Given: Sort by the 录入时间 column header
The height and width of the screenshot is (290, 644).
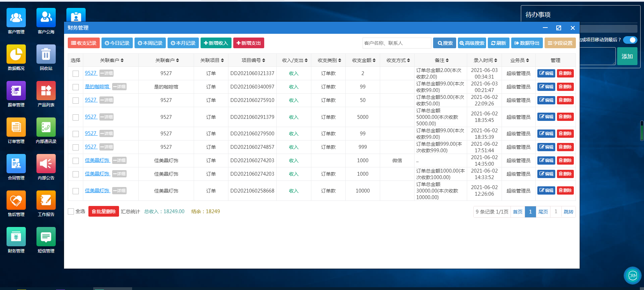Looking at the screenshot, I should pos(485,60).
